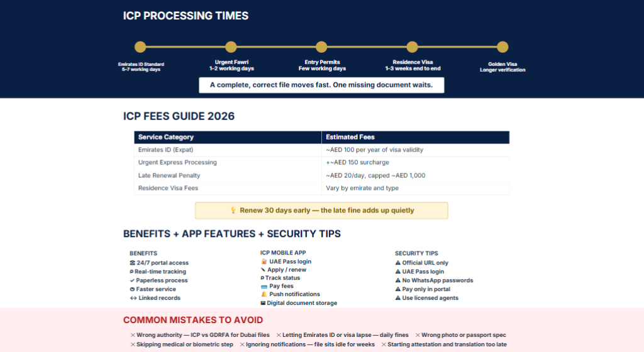The width and height of the screenshot is (644, 352).
Task: Click the bell icon beside Push notifications
Action: pos(264,295)
